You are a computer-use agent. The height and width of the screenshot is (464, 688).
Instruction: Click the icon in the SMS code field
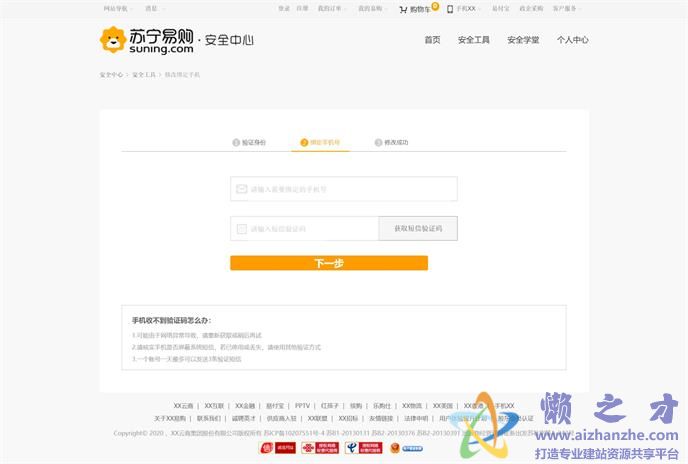[242, 229]
